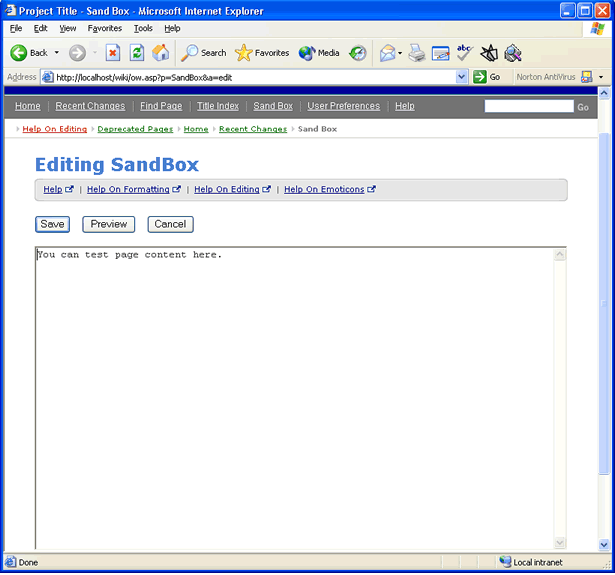Click the browser vertical scrollbar thumb
The height and width of the screenshot is (575, 615).
coord(604,303)
